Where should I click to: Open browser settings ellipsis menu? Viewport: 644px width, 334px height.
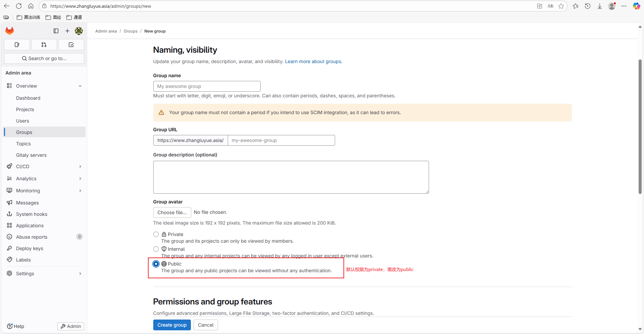pyautogui.click(x=624, y=6)
